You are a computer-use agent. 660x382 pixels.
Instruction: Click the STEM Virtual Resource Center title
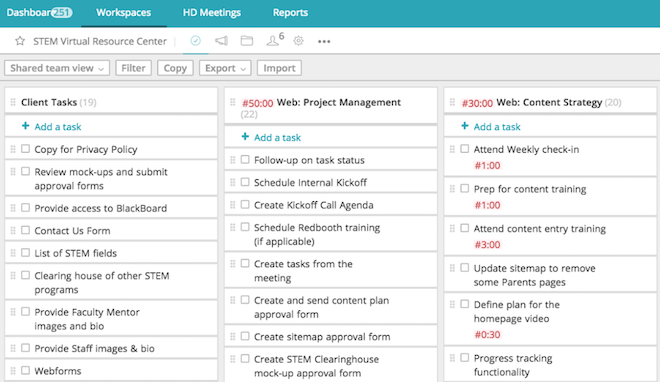click(x=100, y=41)
